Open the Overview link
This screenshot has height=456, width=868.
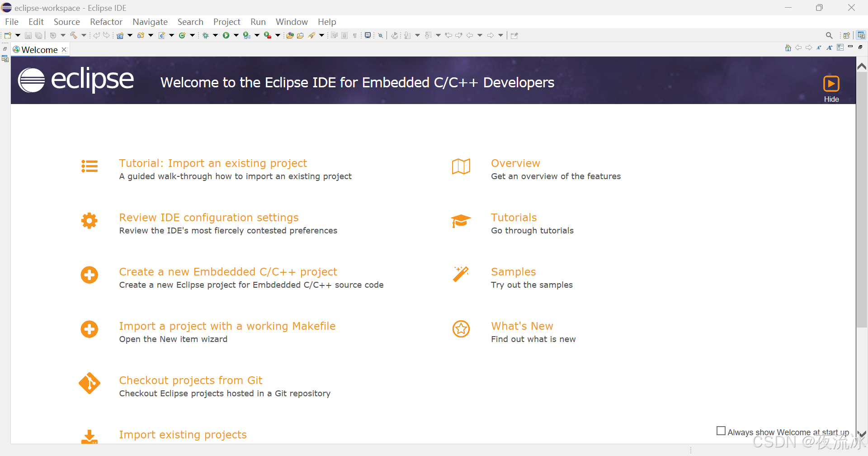(x=515, y=163)
